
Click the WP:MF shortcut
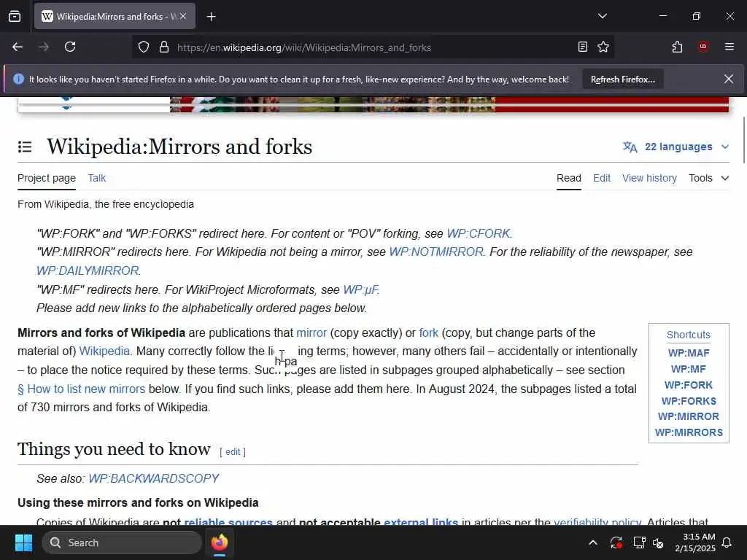click(689, 369)
